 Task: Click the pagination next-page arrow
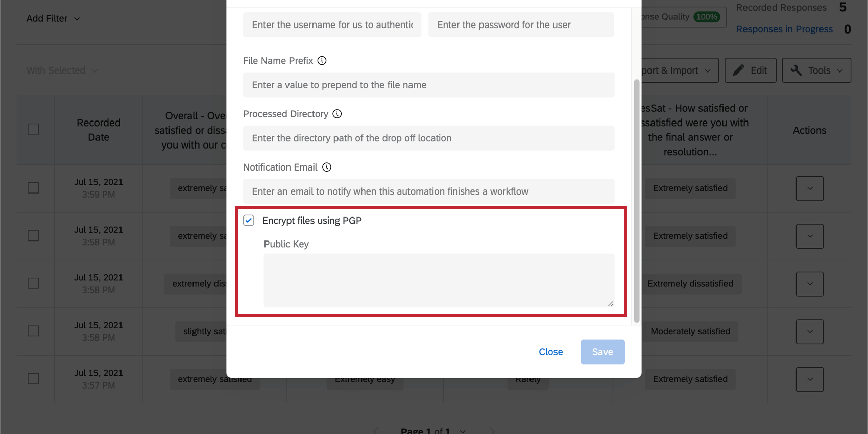(492, 430)
